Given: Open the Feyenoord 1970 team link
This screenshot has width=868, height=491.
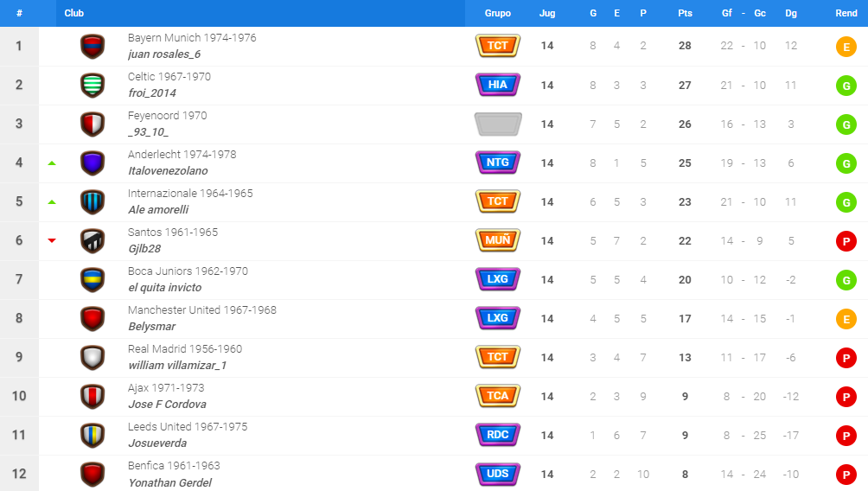Looking at the screenshot, I should [x=167, y=116].
